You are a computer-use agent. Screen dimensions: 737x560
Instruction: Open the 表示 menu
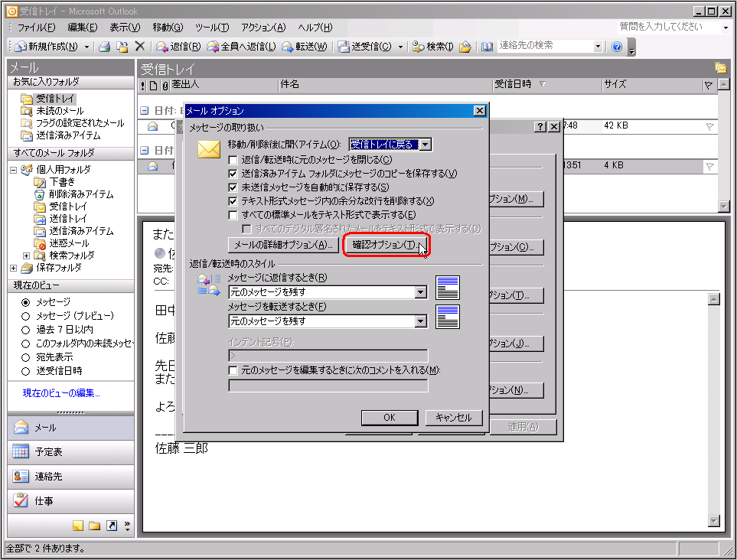point(125,28)
